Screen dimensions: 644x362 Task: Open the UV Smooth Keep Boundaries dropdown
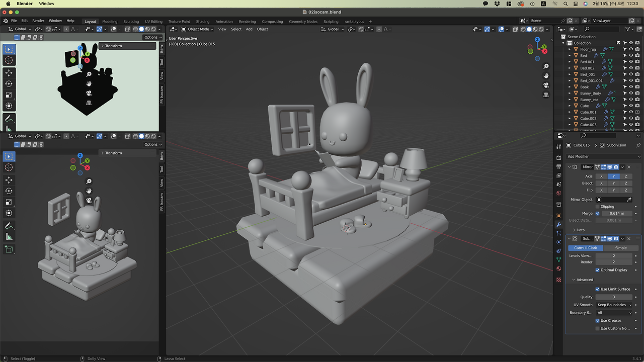[614, 305]
